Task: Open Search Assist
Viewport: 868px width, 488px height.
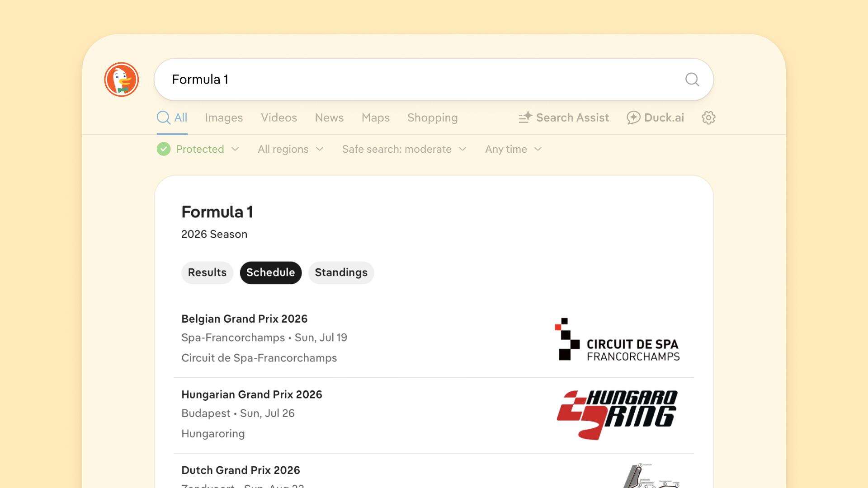Action: click(564, 117)
